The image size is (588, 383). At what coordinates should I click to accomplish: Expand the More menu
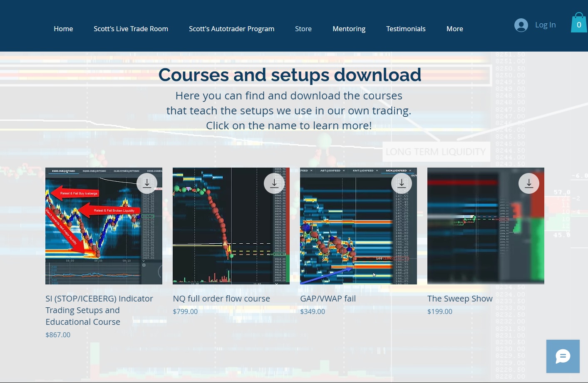[x=455, y=29]
